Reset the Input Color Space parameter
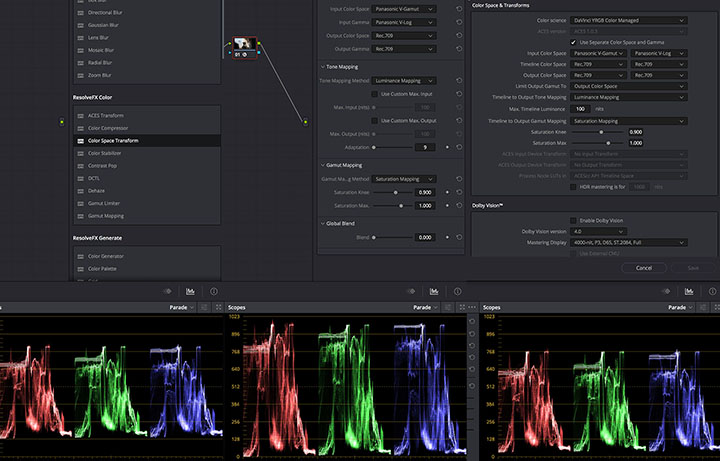This screenshot has width=720, height=461. click(x=458, y=9)
